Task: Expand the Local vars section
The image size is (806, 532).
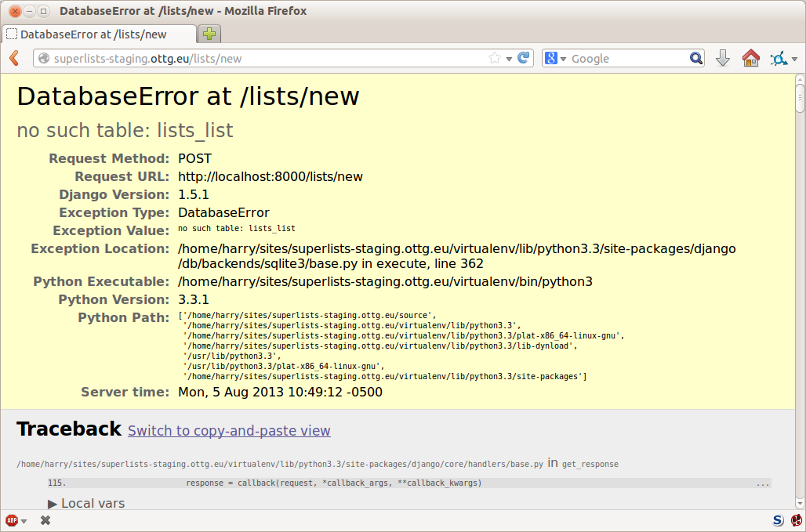Action: tap(88, 503)
